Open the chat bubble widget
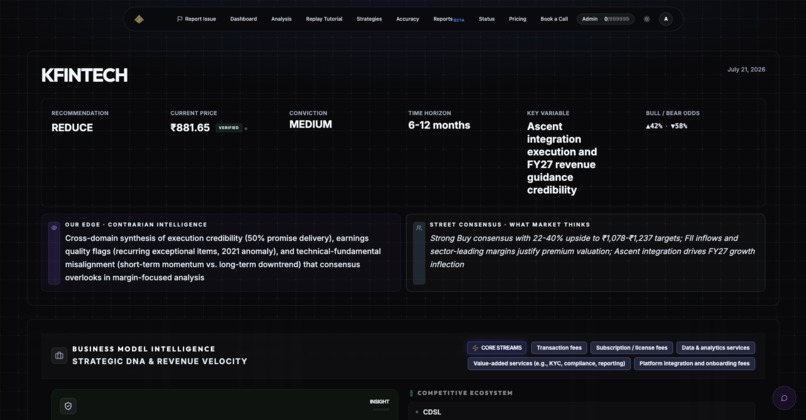806x420 pixels. click(x=784, y=398)
